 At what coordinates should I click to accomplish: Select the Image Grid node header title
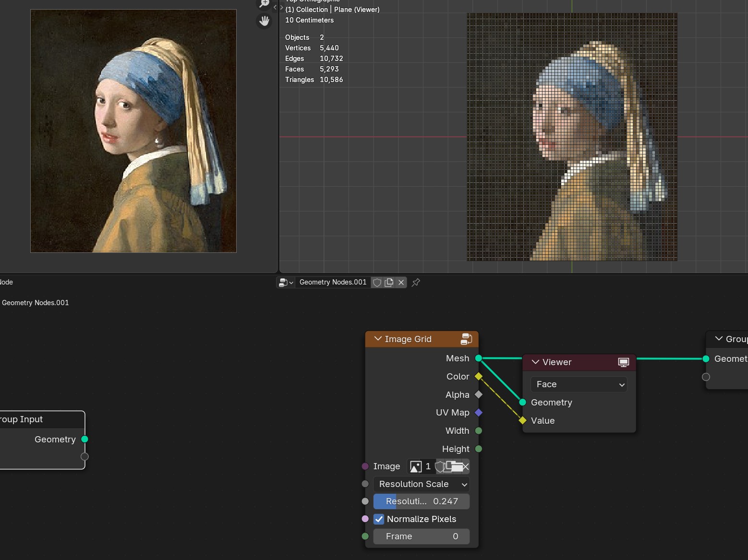coord(408,339)
